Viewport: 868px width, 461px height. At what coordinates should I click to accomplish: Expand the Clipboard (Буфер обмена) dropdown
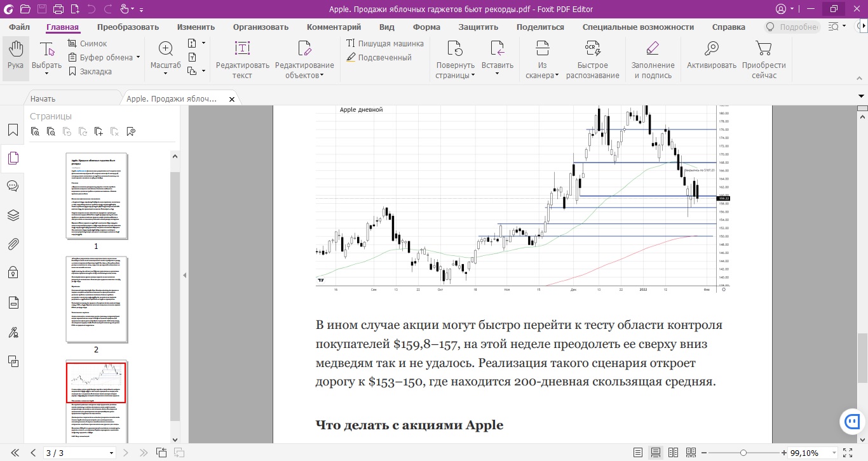click(x=138, y=57)
